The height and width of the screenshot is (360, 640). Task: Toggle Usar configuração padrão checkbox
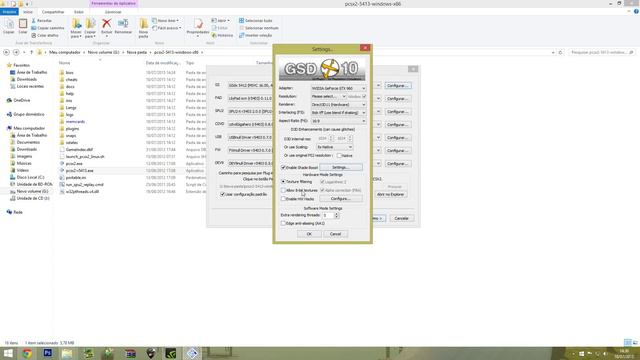click(x=222, y=194)
